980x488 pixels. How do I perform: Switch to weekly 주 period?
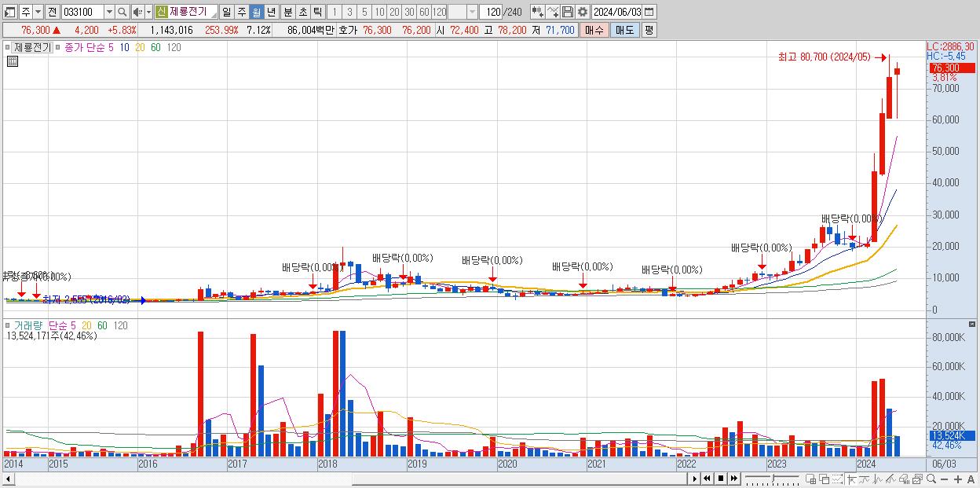click(242, 12)
